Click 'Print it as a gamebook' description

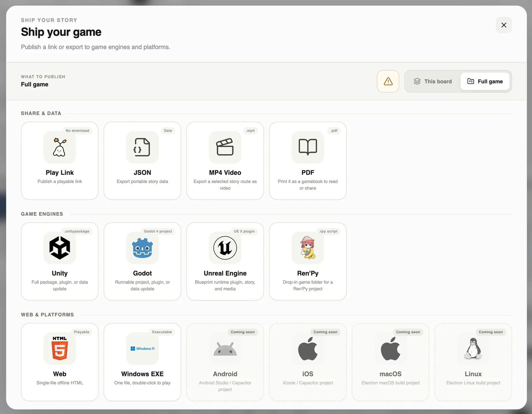point(308,185)
